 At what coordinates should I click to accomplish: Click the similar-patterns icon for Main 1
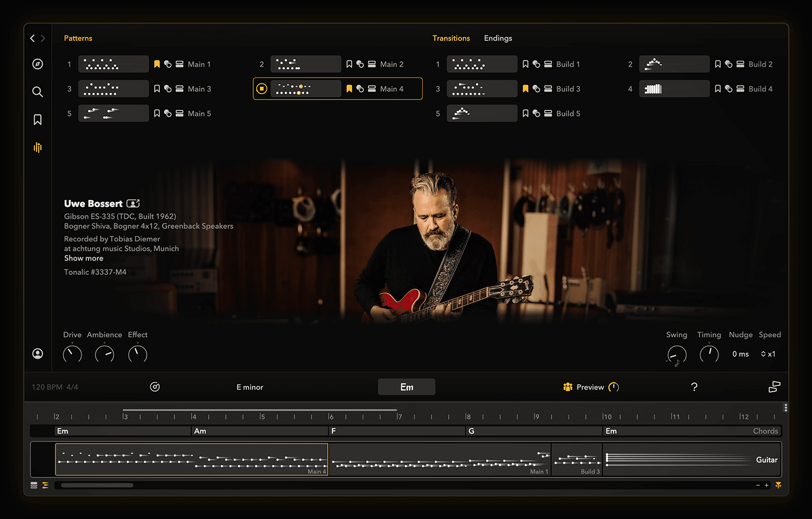pyautogui.click(x=168, y=64)
